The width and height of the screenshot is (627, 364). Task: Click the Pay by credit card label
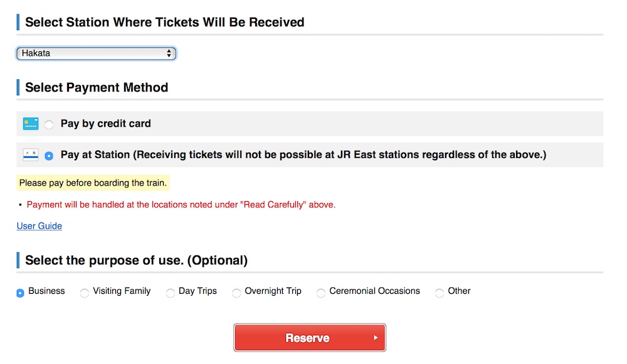pyautogui.click(x=105, y=124)
